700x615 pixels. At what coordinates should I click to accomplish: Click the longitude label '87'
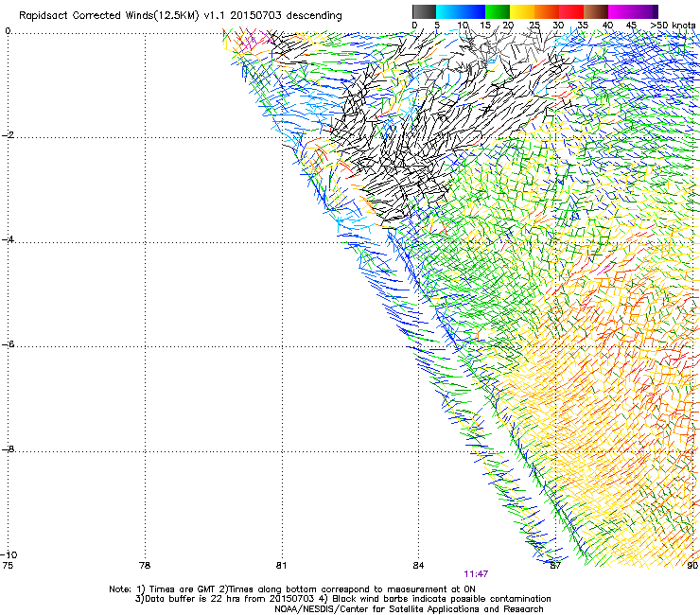click(555, 566)
